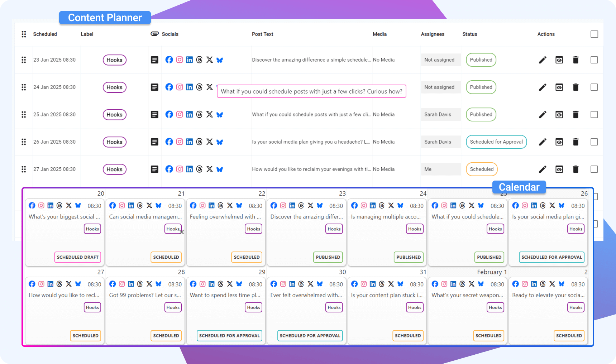Delete the 24 Jan 2025 post with the trash icon
Viewport: 616px width, 364px height.
(x=576, y=87)
